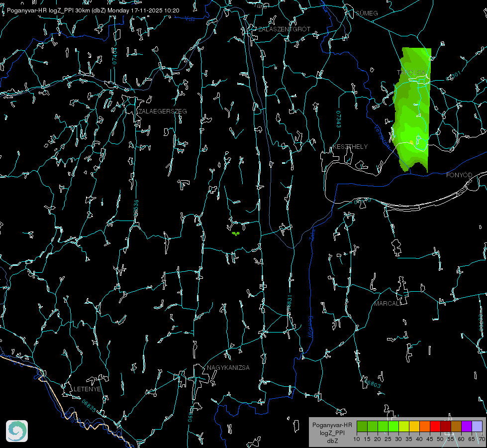The width and height of the screenshot is (487, 448).
Task: Click the SÜMEG city label
Action: coord(367,13)
